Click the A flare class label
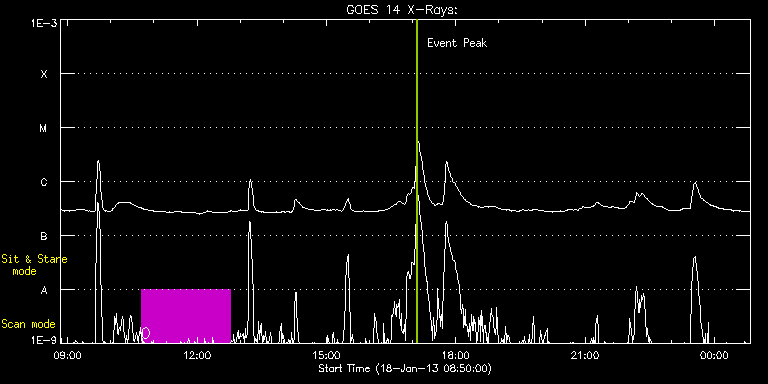Image resolution: width=768 pixels, height=384 pixels. [x=44, y=290]
